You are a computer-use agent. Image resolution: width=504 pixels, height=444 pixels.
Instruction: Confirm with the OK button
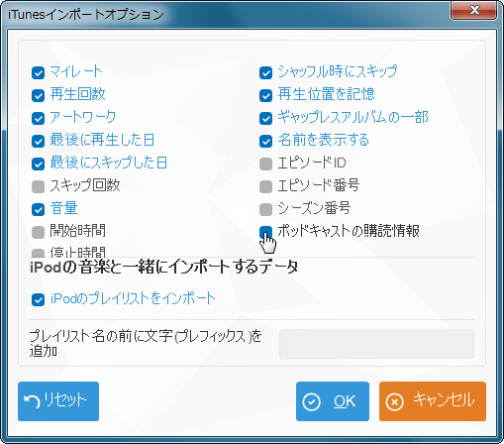point(333,401)
